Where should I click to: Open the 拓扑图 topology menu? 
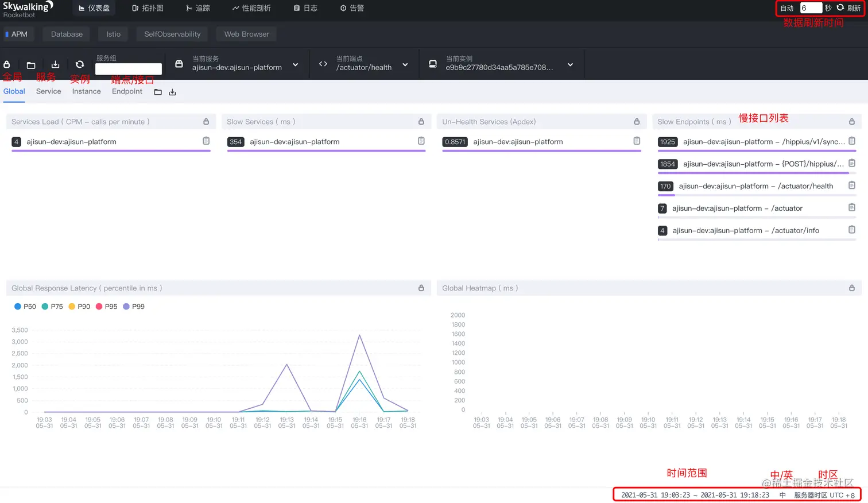[x=148, y=8]
